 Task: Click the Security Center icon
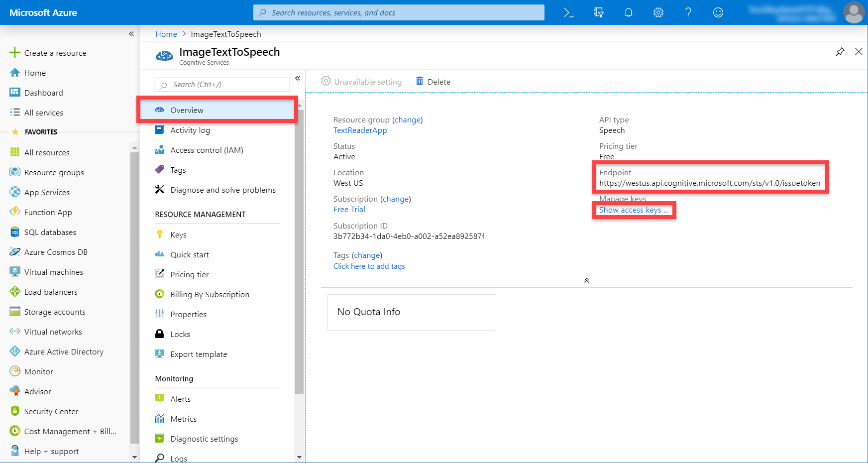[15, 411]
